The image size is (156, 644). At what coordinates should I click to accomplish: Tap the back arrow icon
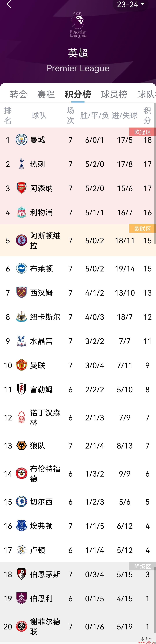coord(9,4)
